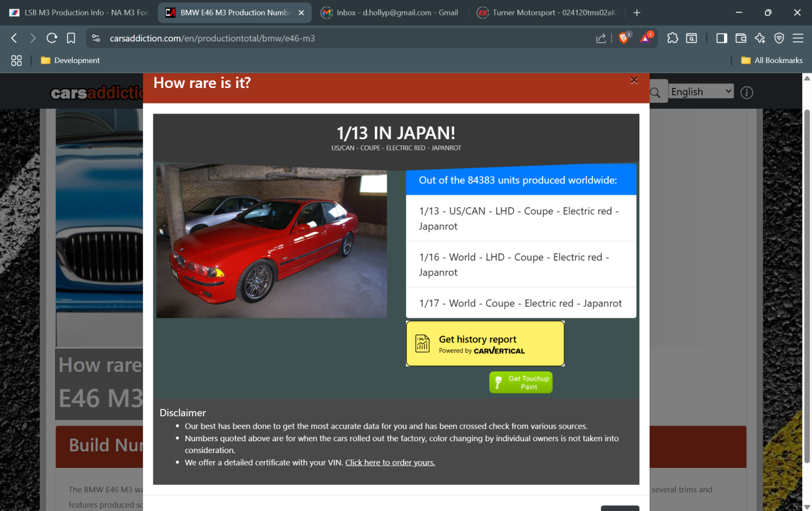Image resolution: width=812 pixels, height=511 pixels.
Task: Open the Development bookmarks folder
Action: (70, 60)
